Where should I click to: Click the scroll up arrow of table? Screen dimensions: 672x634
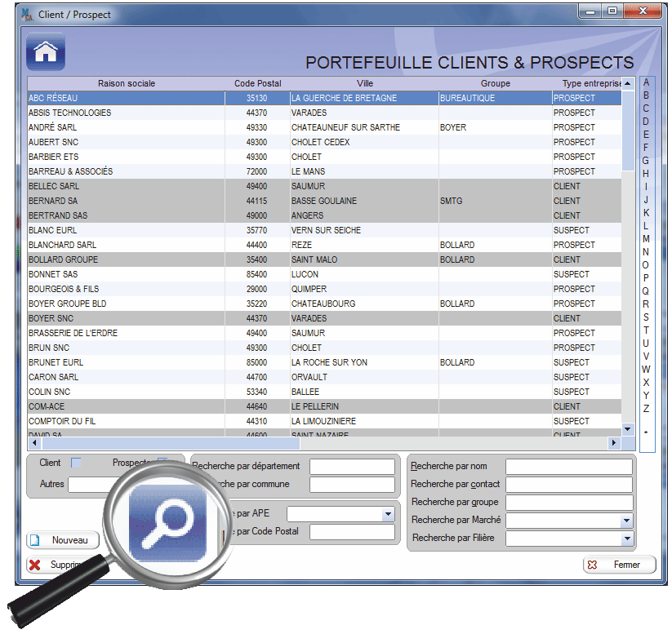[x=628, y=83]
